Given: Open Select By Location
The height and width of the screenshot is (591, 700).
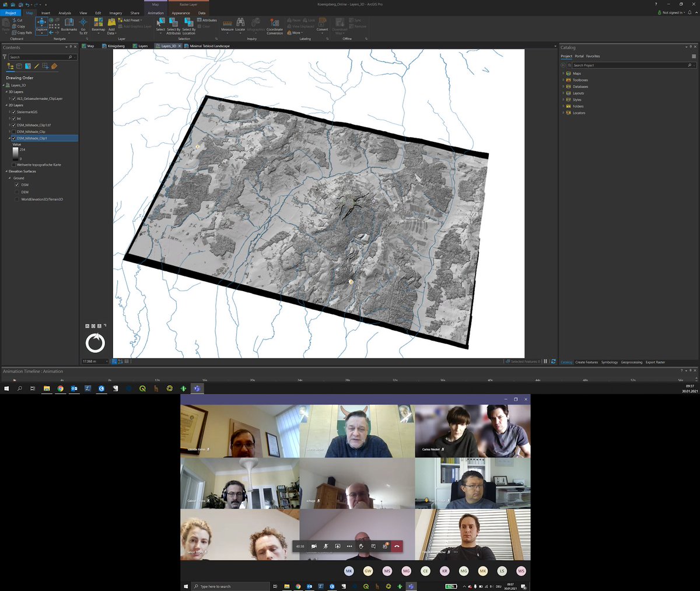Looking at the screenshot, I should (189, 26).
